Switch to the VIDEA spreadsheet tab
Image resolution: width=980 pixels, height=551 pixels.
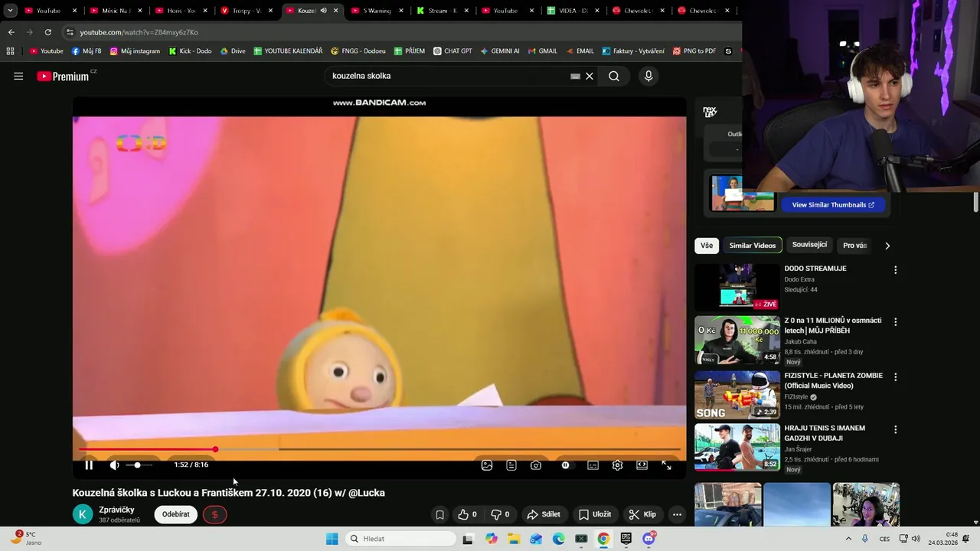click(x=573, y=11)
